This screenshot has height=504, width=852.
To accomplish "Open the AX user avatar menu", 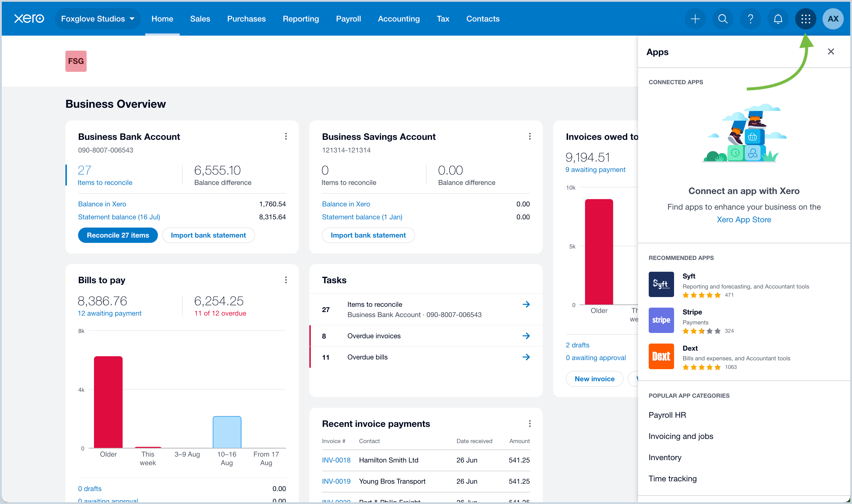I will (x=833, y=19).
